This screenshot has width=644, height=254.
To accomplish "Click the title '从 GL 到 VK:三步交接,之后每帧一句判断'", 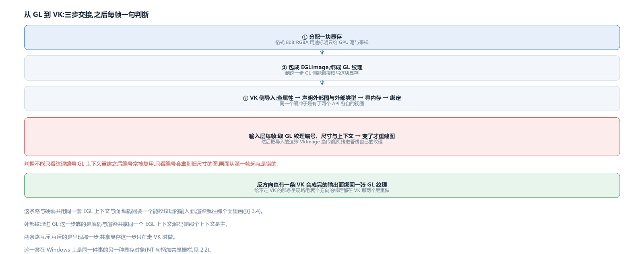I will click(86, 15).
